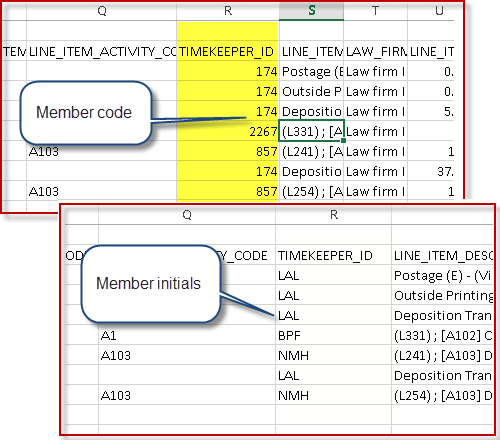Click LINE_ITEM_DESC header in bottom spreadsheet
The height and width of the screenshot is (440, 500).
(443, 256)
